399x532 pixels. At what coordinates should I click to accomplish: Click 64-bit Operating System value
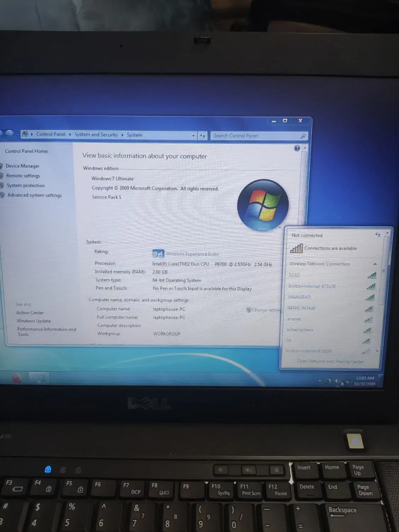click(177, 280)
